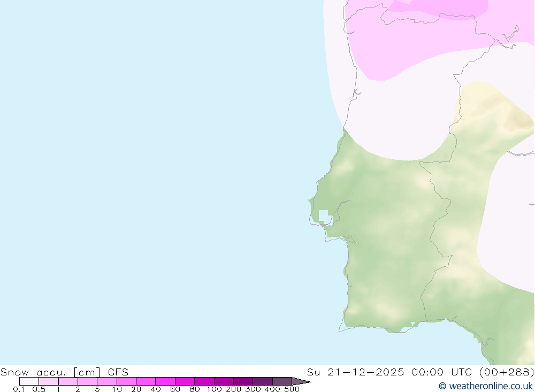Click the '0.5' legend label
Viewport: 535px width, 392px height.
click(39, 389)
